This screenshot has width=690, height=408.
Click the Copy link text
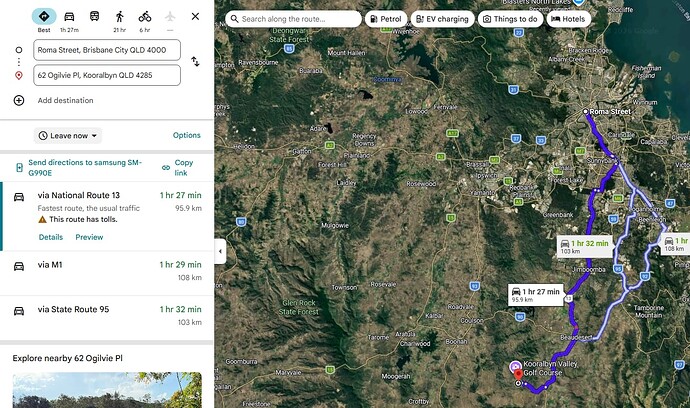[x=184, y=168]
